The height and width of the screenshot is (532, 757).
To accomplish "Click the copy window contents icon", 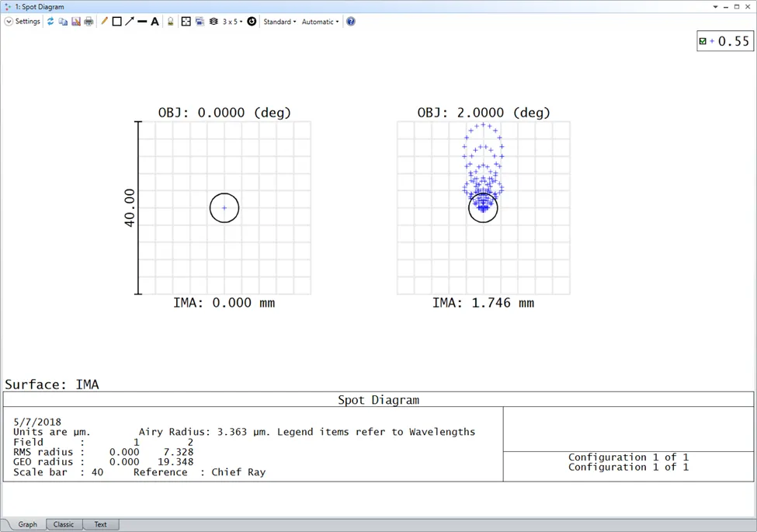I will click(63, 22).
